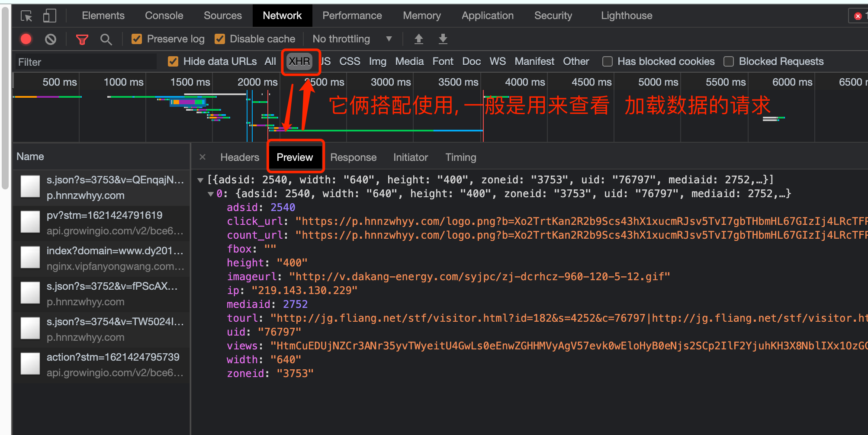Click file icon of s.json?s=3753 request
This screenshot has height=435, width=868.
tap(30, 187)
